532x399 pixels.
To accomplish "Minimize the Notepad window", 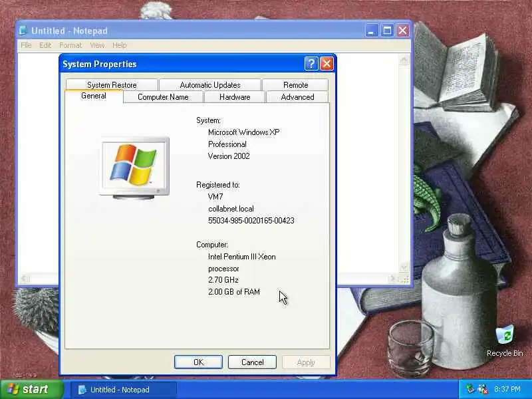I will (x=372, y=31).
